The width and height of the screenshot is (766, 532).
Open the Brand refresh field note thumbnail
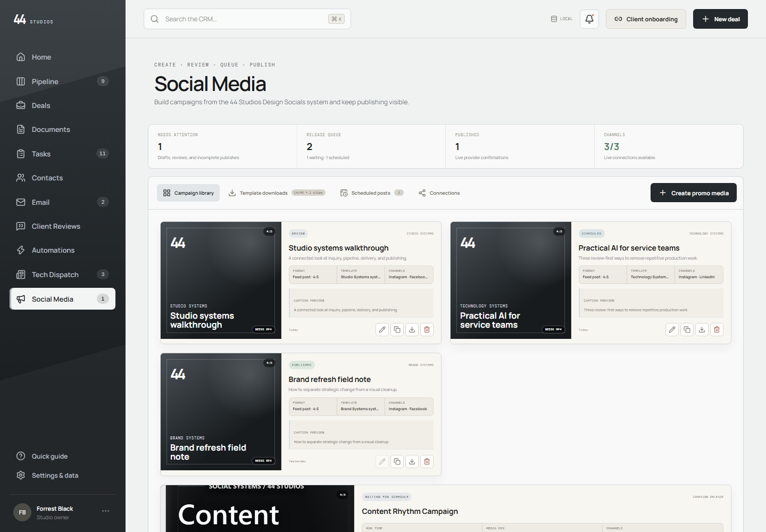coord(221,412)
